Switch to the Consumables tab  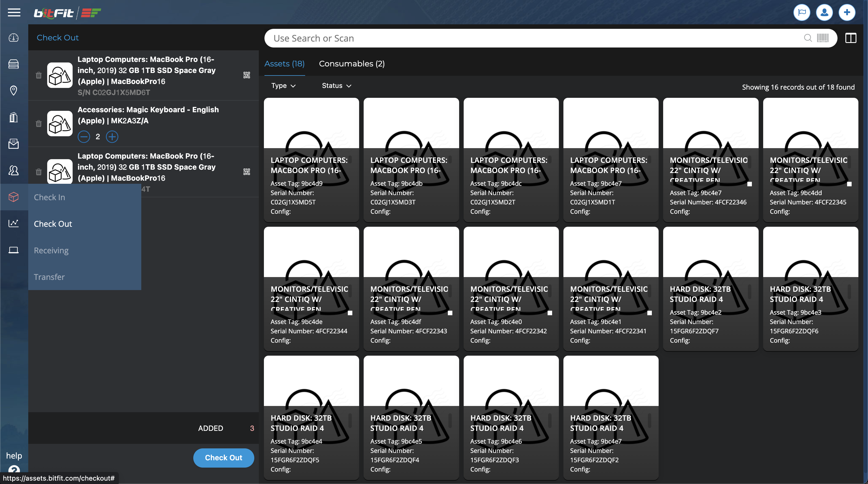point(352,64)
